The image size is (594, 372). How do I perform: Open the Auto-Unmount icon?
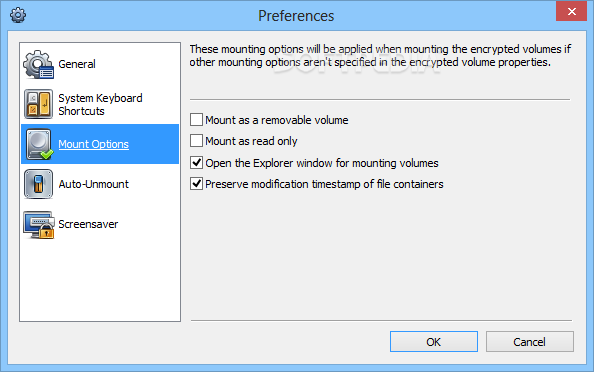[x=38, y=184]
